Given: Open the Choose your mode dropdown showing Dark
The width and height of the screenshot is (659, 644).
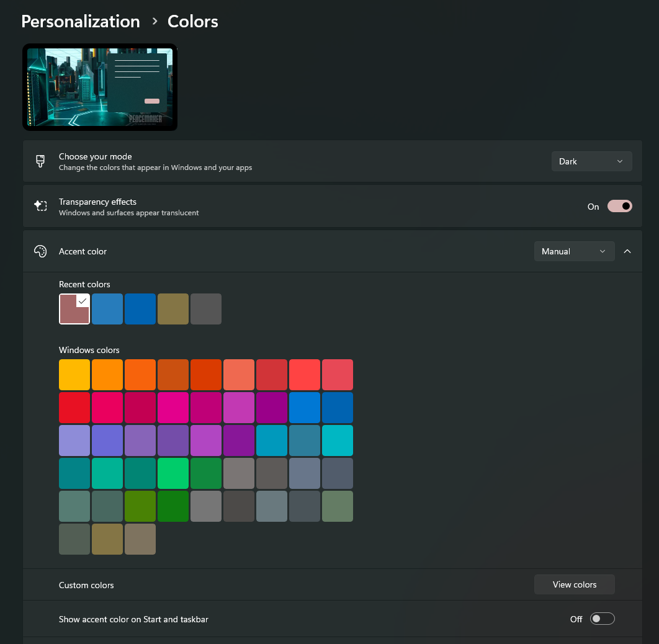Looking at the screenshot, I should 591,161.
